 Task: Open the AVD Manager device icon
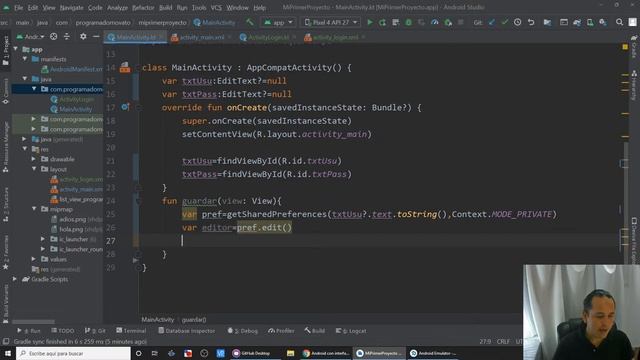tap(590, 22)
